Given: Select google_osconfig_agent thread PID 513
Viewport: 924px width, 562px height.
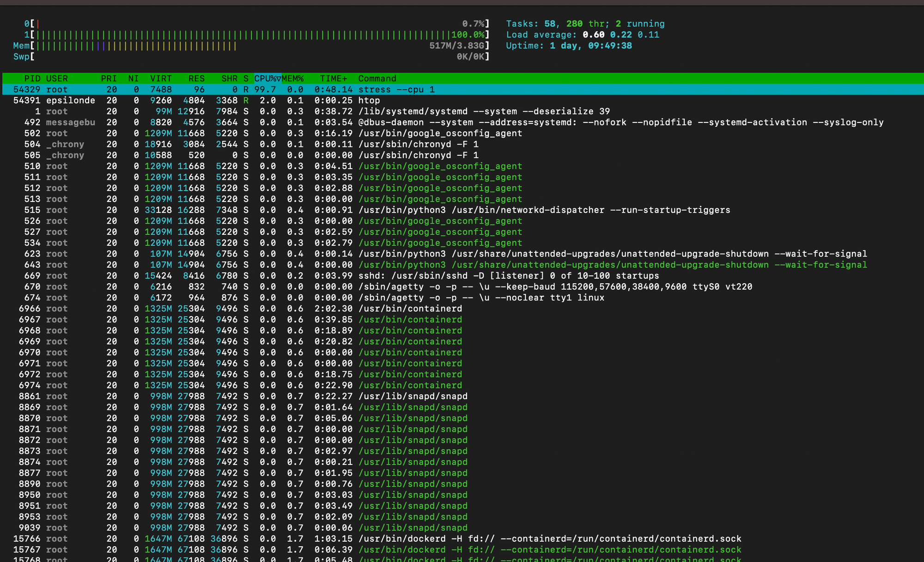Looking at the screenshot, I should coord(463,199).
